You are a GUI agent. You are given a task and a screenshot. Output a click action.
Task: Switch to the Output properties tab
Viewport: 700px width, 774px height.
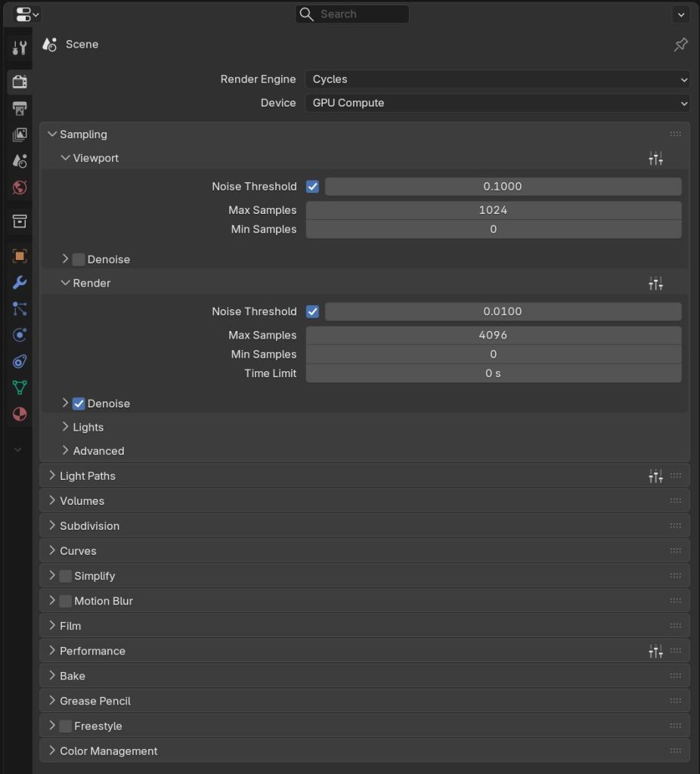20,108
